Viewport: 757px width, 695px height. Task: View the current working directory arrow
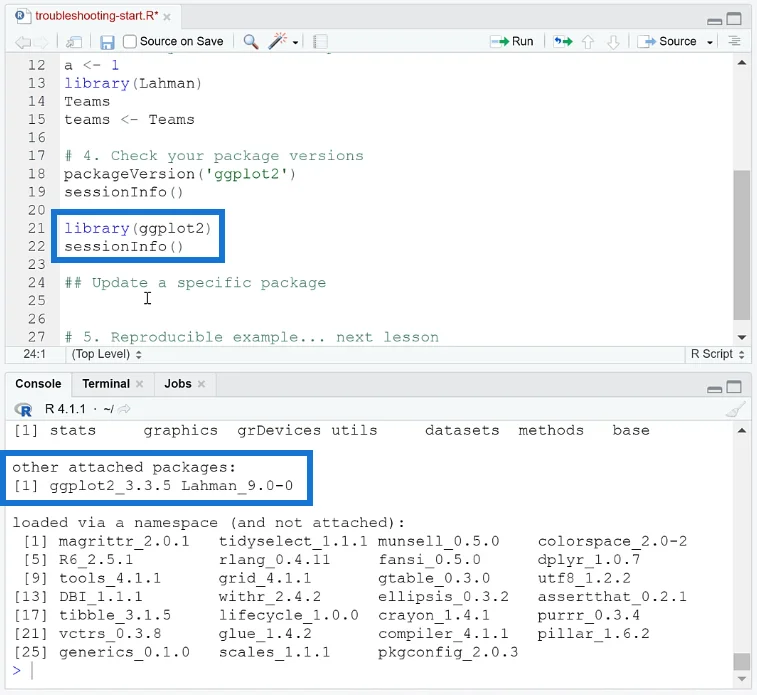point(124,409)
